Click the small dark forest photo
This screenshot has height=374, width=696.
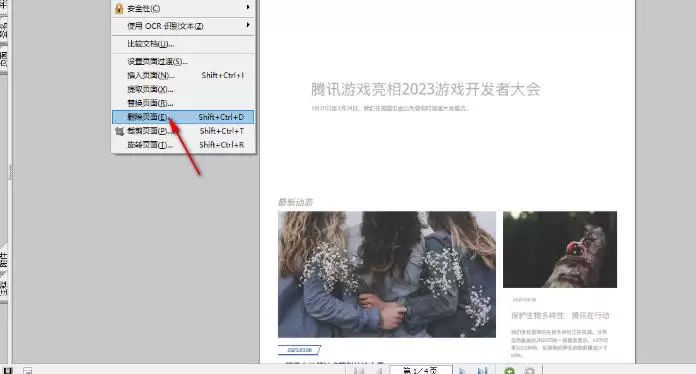[560, 249]
